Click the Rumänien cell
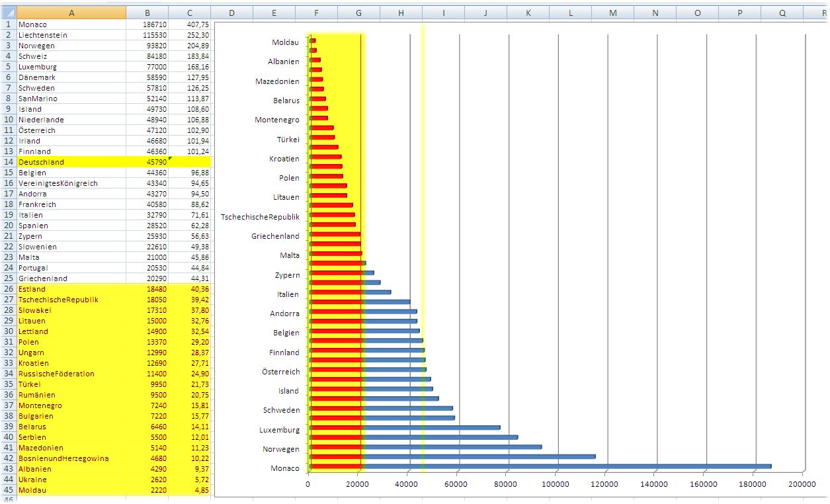The width and height of the screenshot is (830, 504). point(71,395)
